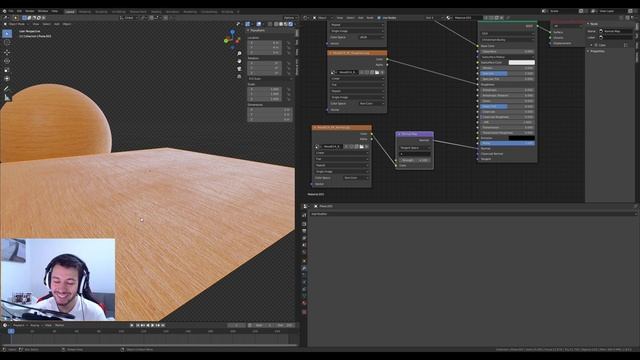Click the viewport navigation axis gizmo

[232, 39]
